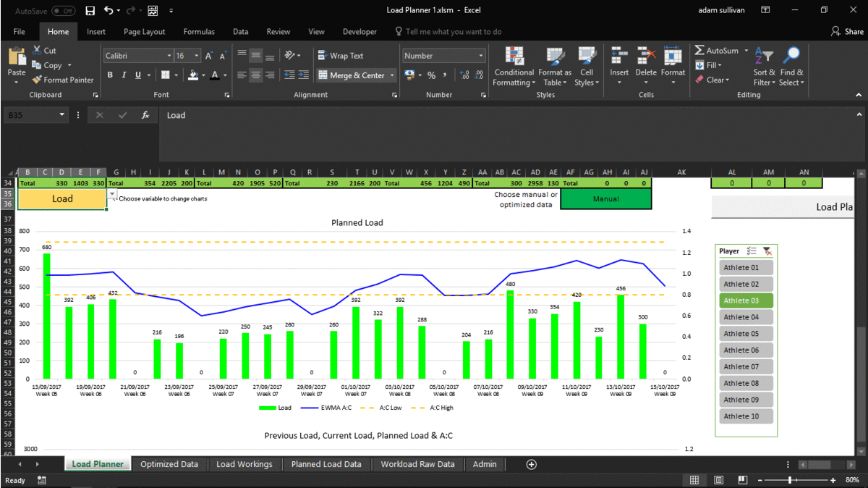The height and width of the screenshot is (488, 868).
Task: Click the Format Painter icon
Action: click(x=37, y=80)
